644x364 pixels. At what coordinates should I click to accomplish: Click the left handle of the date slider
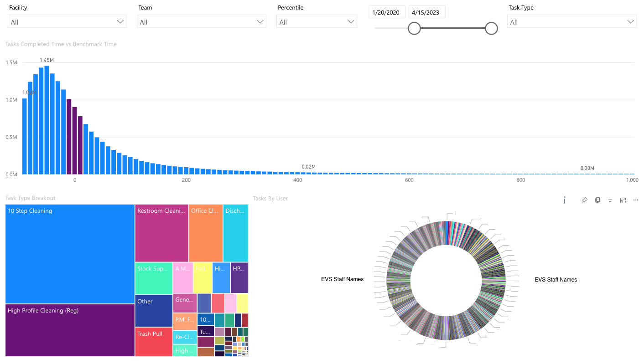point(414,28)
